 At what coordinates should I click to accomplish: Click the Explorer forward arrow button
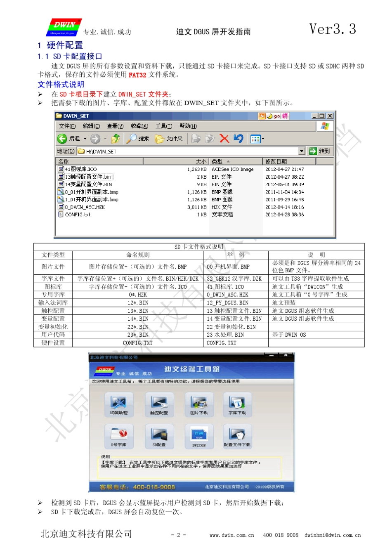coord(95,139)
